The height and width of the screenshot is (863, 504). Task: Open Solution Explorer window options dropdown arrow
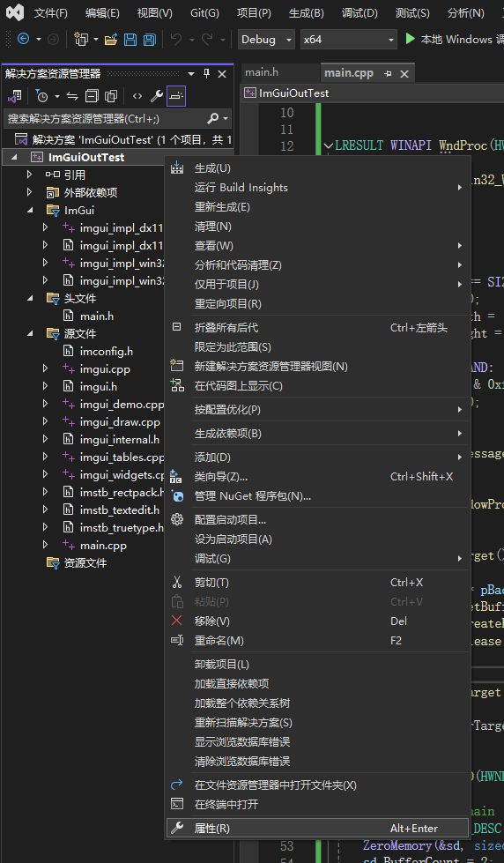pyautogui.click(x=191, y=74)
